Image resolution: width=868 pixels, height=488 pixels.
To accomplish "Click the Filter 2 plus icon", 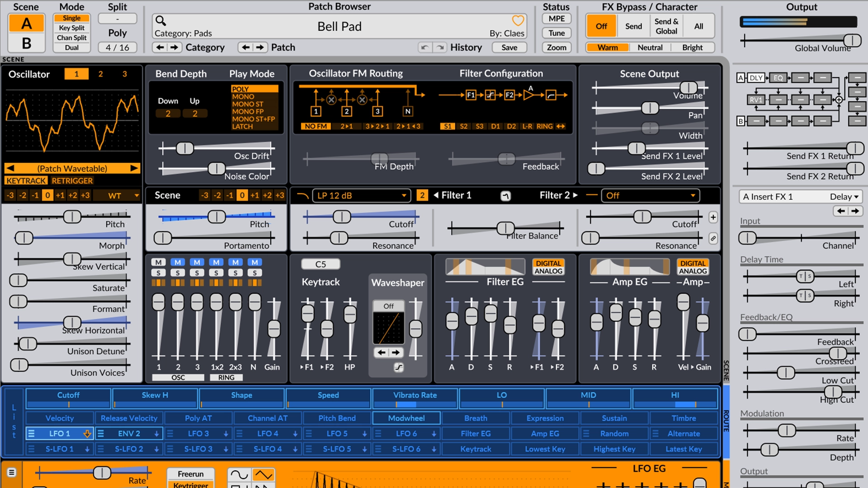I will tap(713, 217).
